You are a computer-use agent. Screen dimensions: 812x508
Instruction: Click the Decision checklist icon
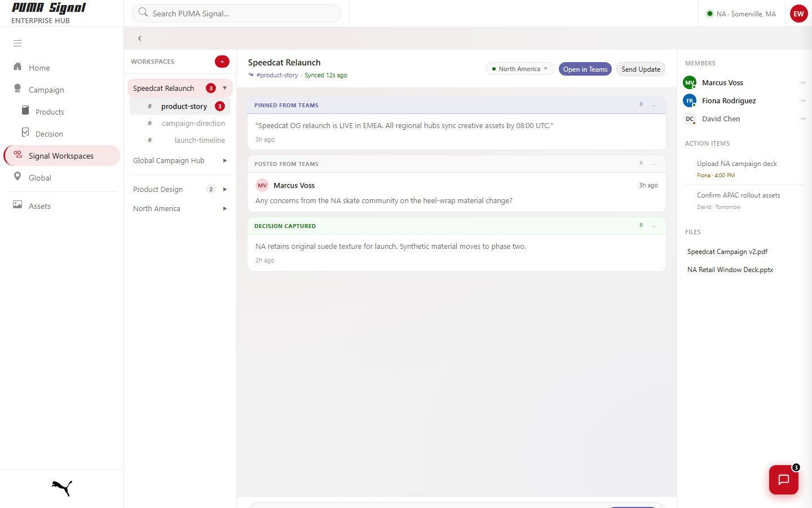25,132
